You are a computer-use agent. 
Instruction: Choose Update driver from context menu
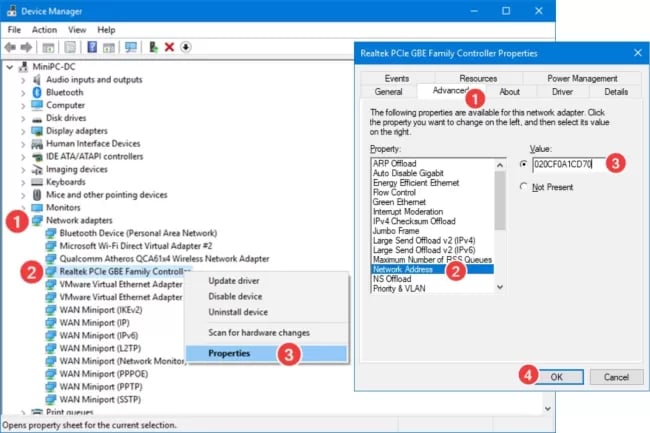click(266, 281)
